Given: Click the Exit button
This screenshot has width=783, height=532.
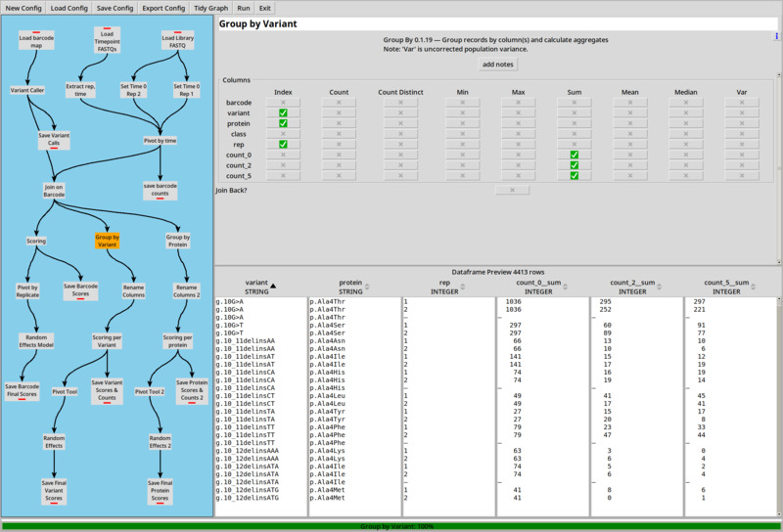Looking at the screenshot, I should (x=264, y=8).
